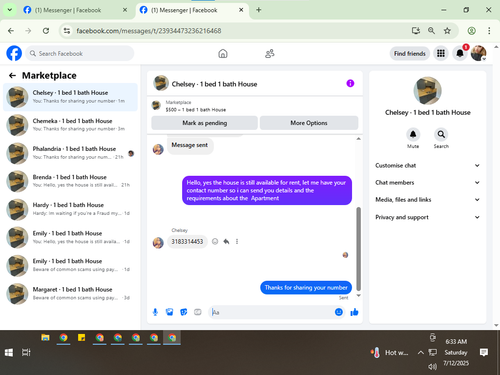Viewport: 500px width, 375px height.
Task: Open the Home icon in top navigation
Action: click(223, 53)
